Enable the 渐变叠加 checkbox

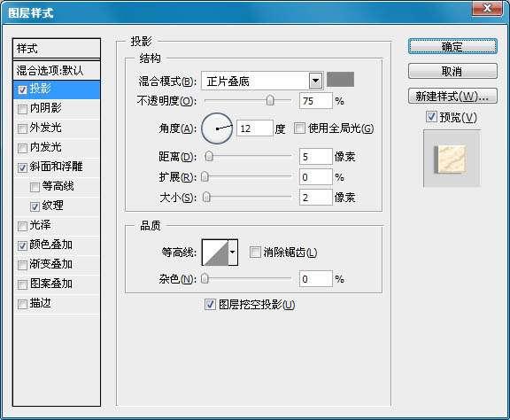point(22,265)
